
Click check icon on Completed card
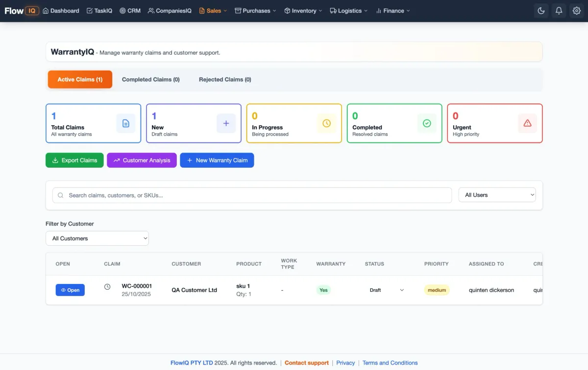coord(427,123)
